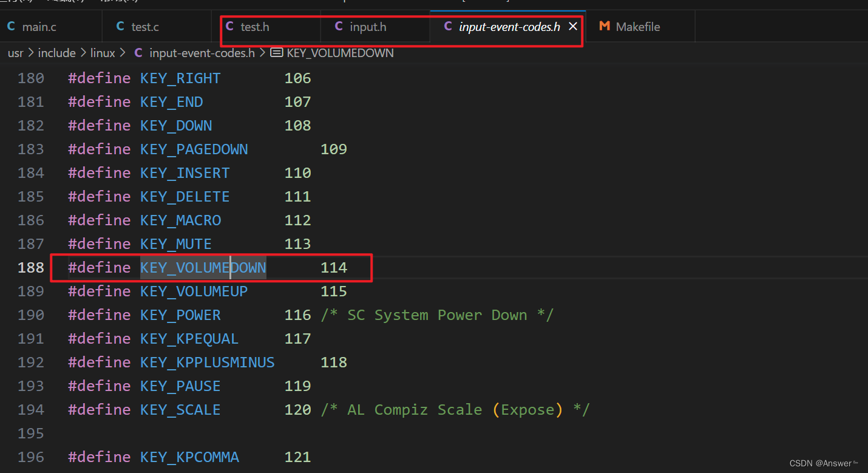Image resolution: width=868 pixels, height=473 pixels.
Task: Close the input-event-codes.h tab
Action: [x=572, y=27]
